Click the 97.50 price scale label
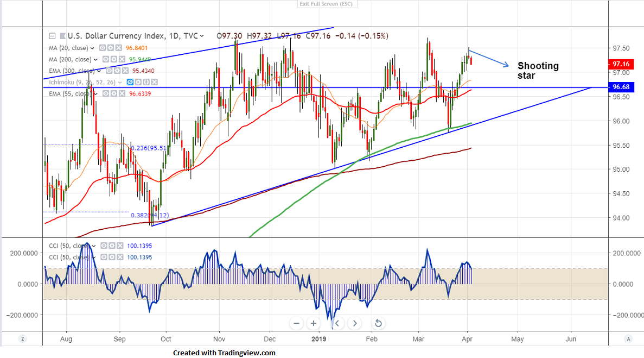Viewport: 644px width, 358px height. [x=621, y=48]
